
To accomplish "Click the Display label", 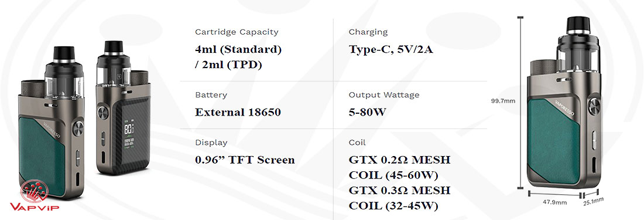I will [x=211, y=143].
